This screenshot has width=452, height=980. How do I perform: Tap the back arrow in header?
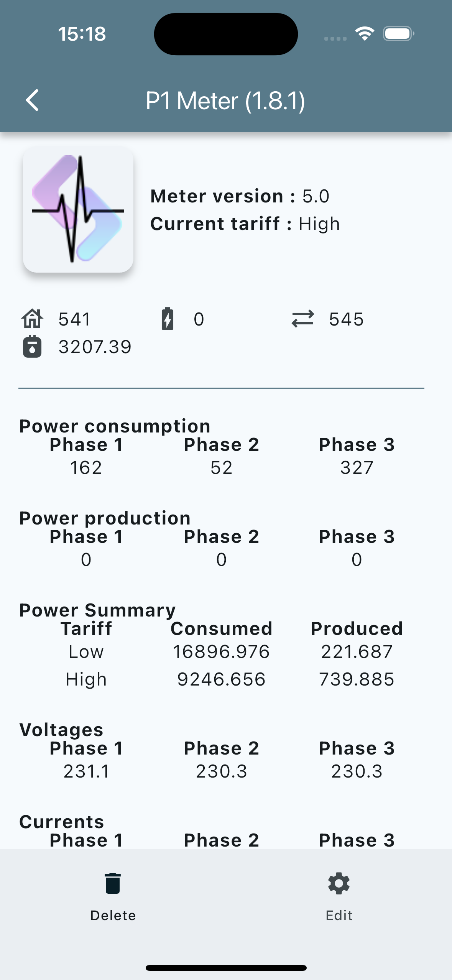point(32,100)
